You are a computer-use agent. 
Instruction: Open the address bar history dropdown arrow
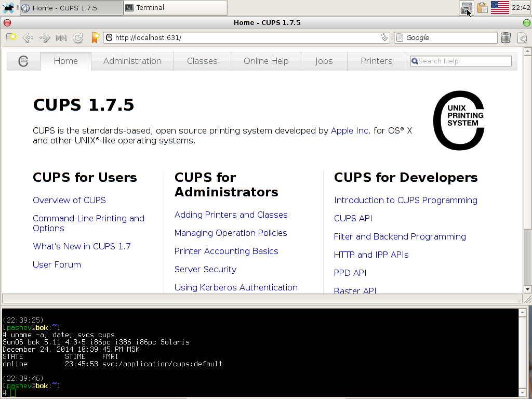point(384,37)
